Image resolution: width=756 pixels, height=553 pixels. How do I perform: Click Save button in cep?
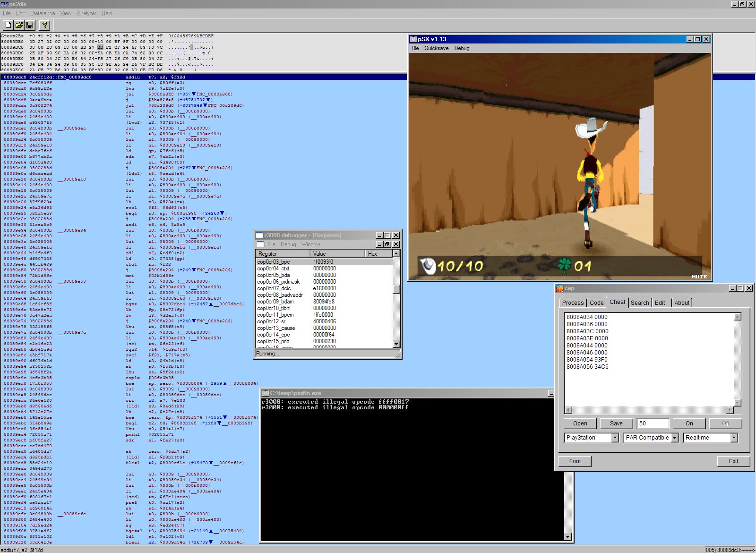tap(616, 423)
